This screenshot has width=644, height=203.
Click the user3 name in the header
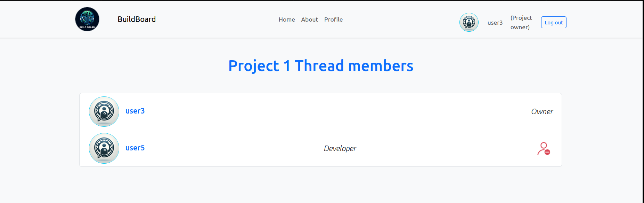[x=495, y=23]
